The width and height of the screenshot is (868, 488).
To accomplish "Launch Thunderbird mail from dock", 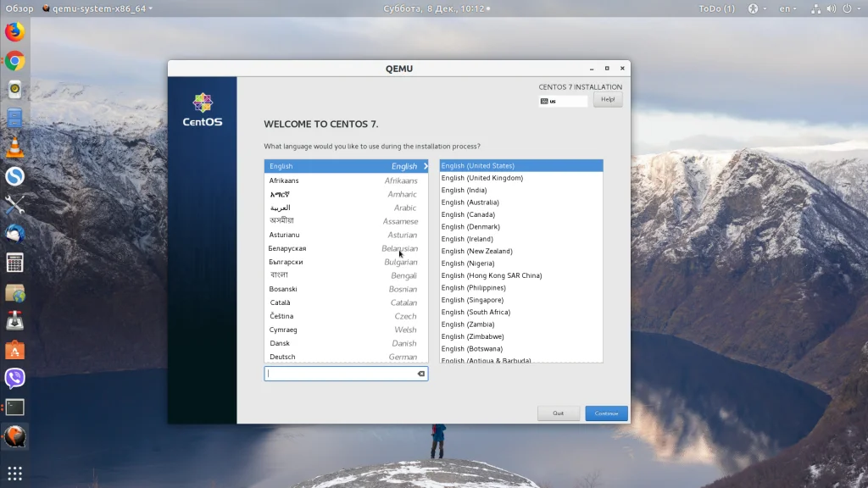I will coord(15,234).
